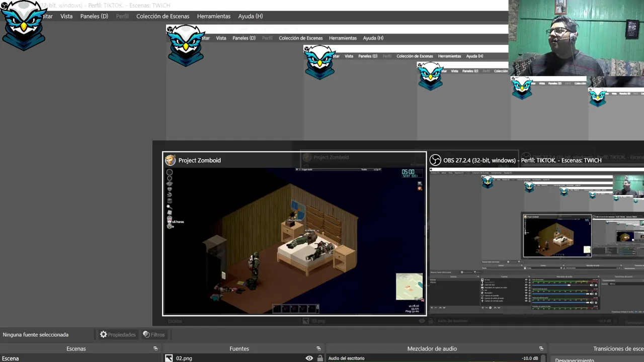
Task: Open the Colección de Escenas menu in top bar
Action: (x=163, y=16)
